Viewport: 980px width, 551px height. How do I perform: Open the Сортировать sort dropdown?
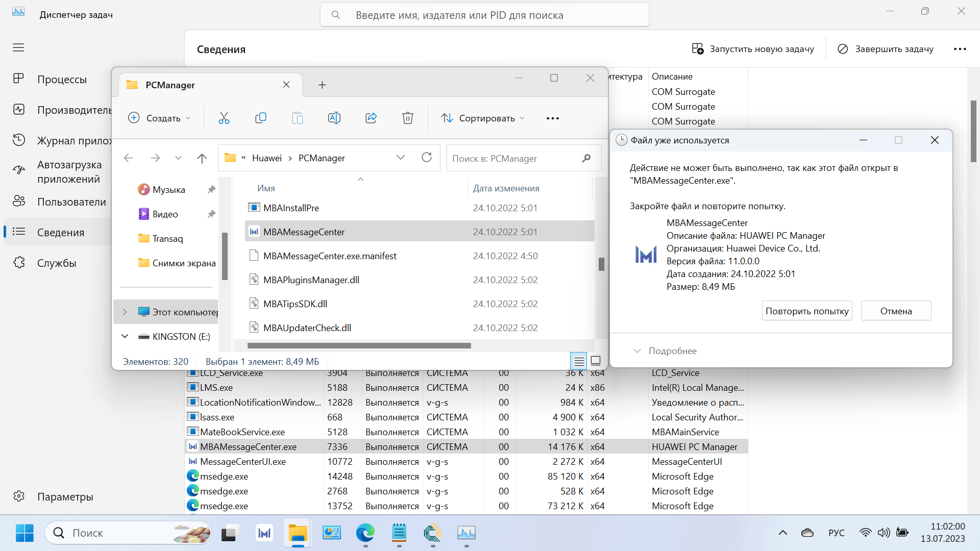pos(483,118)
